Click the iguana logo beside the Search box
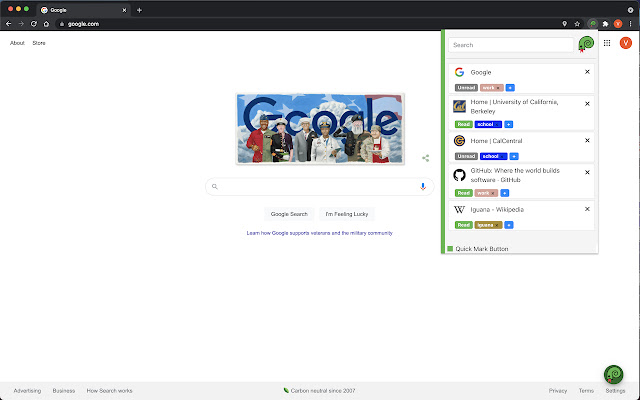Screen dimensions: 640x400 [586, 44]
